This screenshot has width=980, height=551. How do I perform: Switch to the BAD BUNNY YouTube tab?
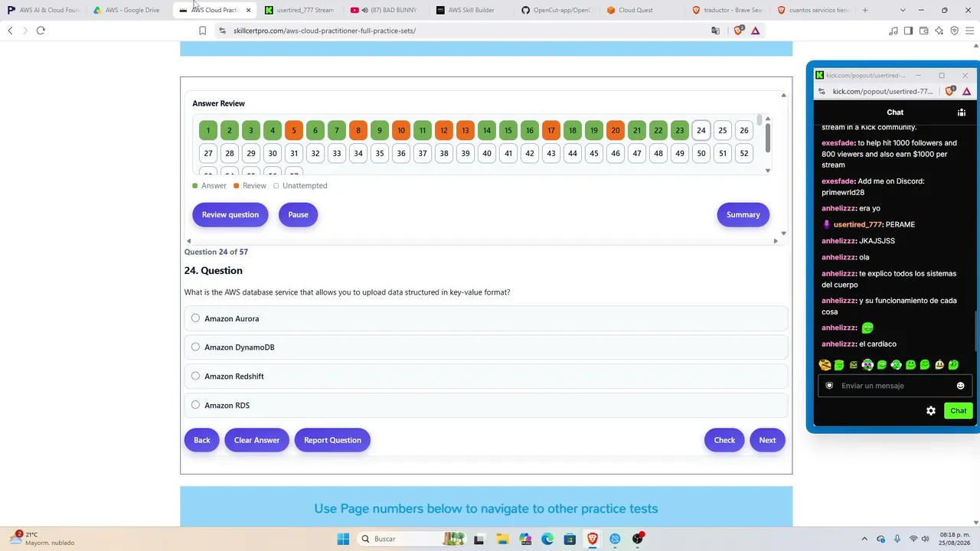[386, 10]
